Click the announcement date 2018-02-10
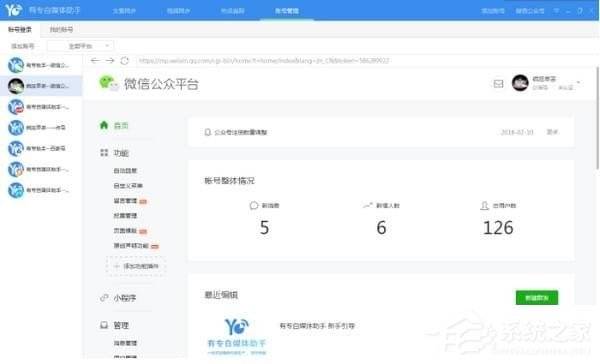The image size is (600, 364). tap(517, 132)
